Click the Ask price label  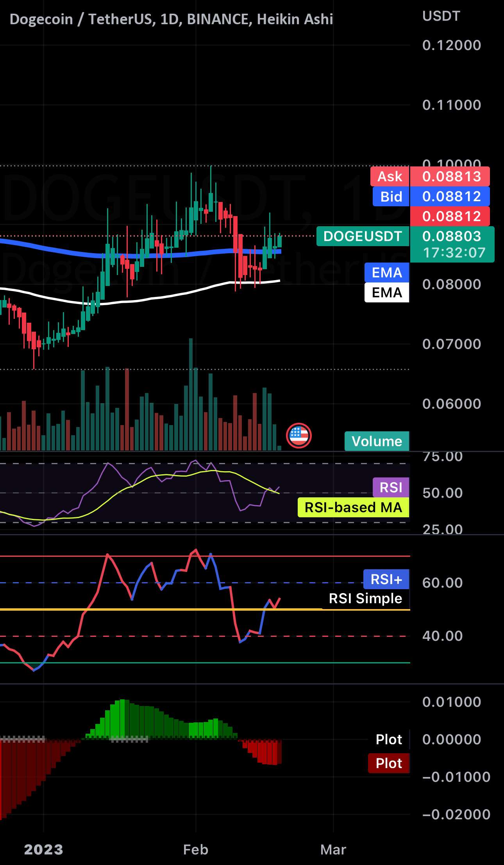tap(390, 177)
